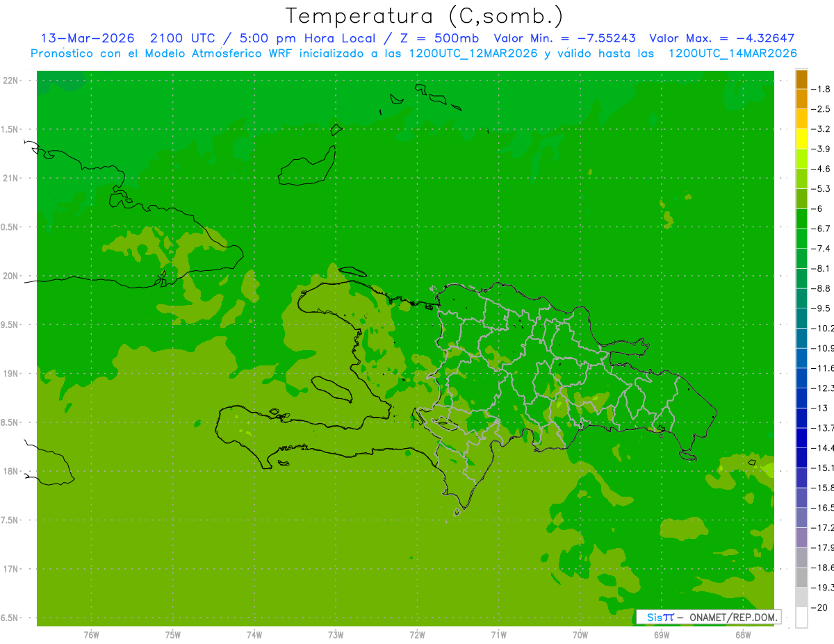Pick the yellow swatch between -3.2 and -3.9
834x644 pixels.
coord(801,139)
